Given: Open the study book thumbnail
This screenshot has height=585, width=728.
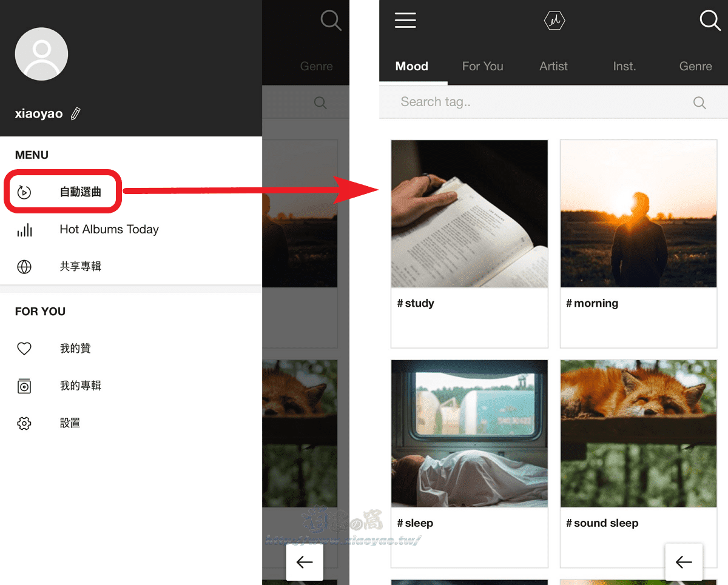Looking at the screenshot, I should coord(470,214).
